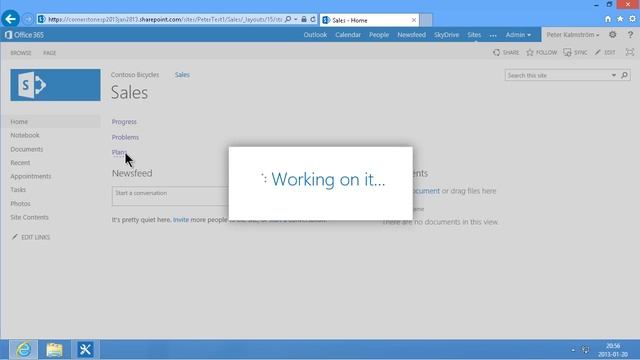Open SkyDrive from the top navigation
This screenshot has height=360, width=640.
446,35
